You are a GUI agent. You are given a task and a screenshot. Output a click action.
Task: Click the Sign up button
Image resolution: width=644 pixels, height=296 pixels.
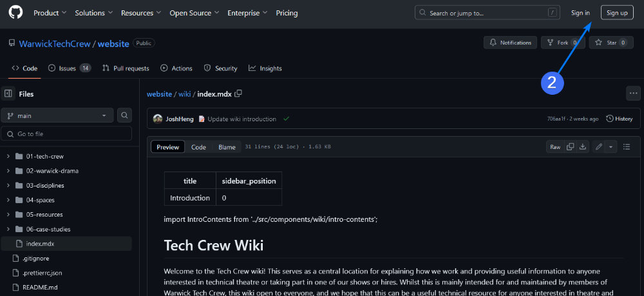[616, 13]
